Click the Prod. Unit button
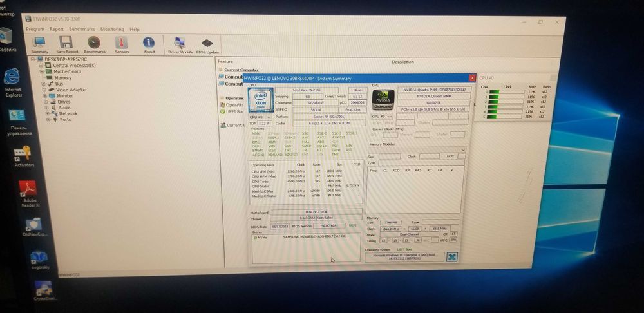 pyautogui.click(x=352, y=109)
